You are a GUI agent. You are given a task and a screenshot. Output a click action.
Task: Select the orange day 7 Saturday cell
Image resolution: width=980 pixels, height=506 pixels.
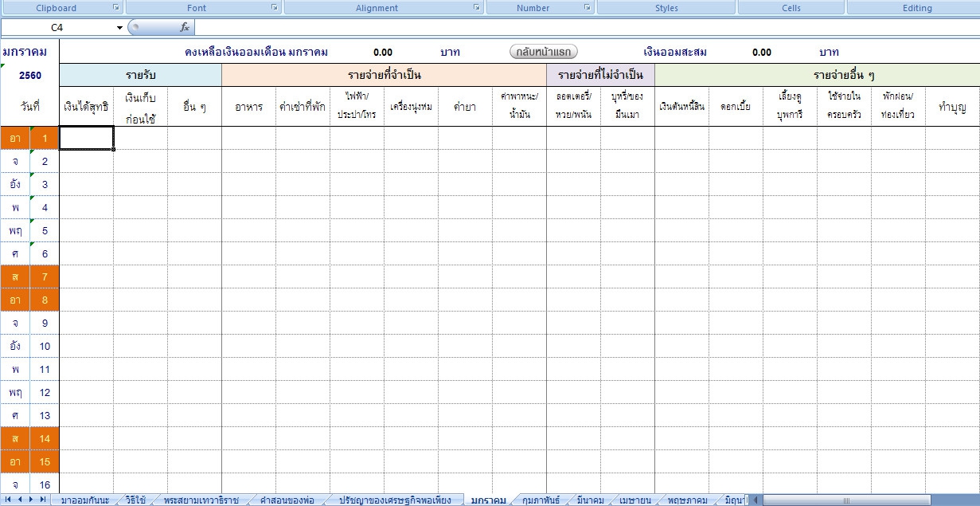(45, 277)
